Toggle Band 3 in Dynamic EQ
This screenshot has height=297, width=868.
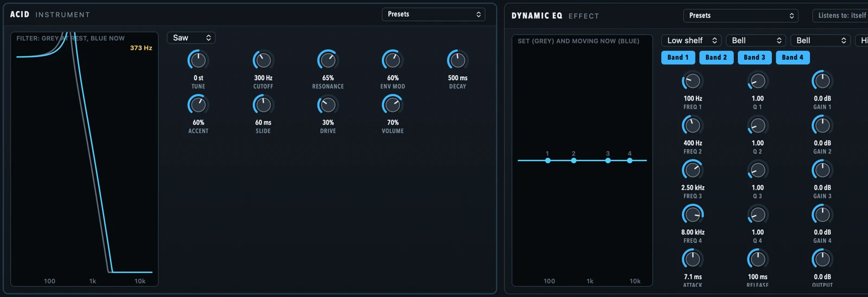(x=755, y=57)
